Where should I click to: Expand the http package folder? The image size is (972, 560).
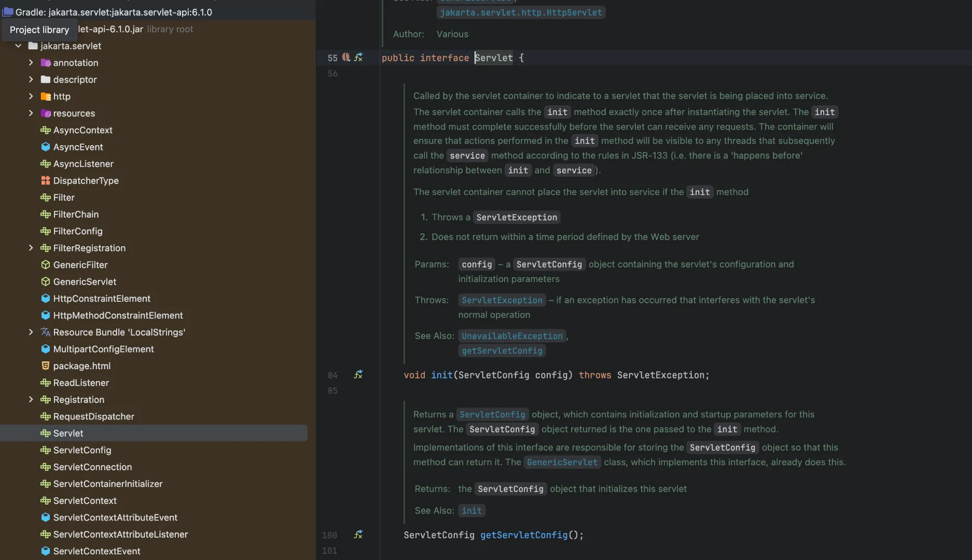click(31, 96)
